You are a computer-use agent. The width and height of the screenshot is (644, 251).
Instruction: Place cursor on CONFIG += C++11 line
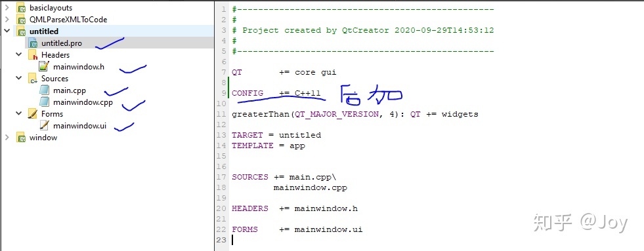click(276, 93)
